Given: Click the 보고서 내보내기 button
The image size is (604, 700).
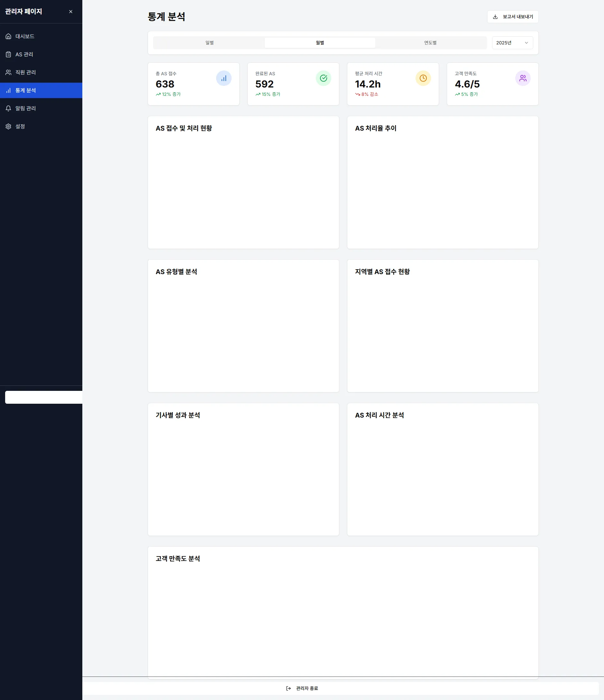Looking at the screenshot, I should [512, 16].
